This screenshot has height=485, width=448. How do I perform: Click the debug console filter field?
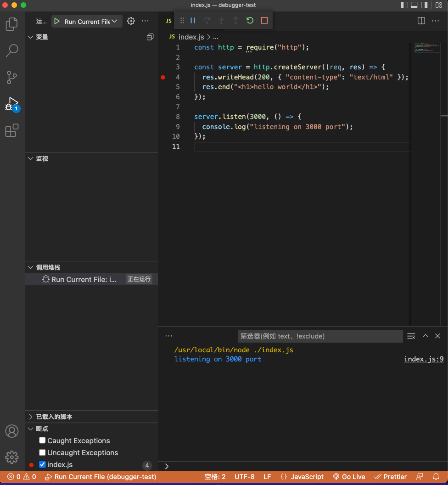click(x=320, y=336)
